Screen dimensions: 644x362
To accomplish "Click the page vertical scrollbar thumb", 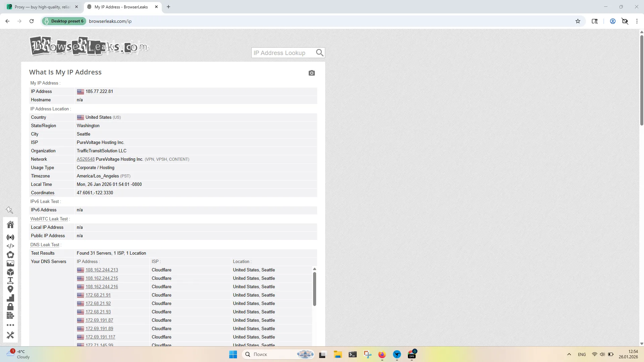I will point(642,80).
